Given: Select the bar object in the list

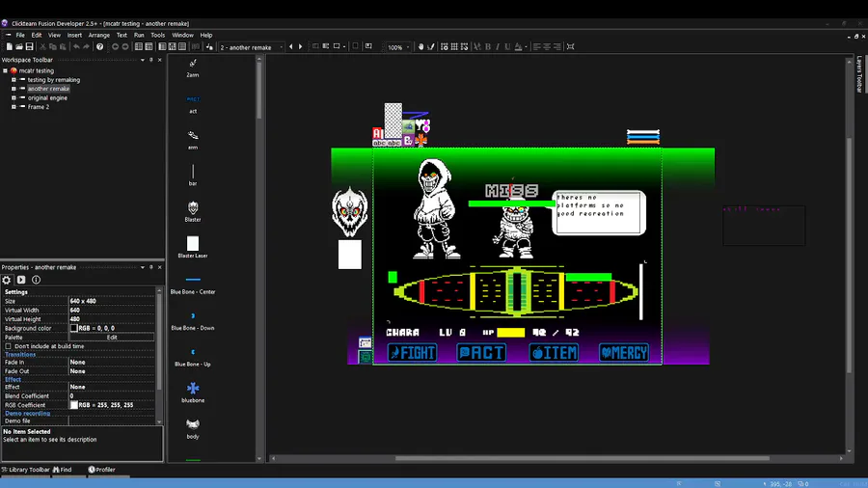Looking at the screenshot, I should coord(193,175).
